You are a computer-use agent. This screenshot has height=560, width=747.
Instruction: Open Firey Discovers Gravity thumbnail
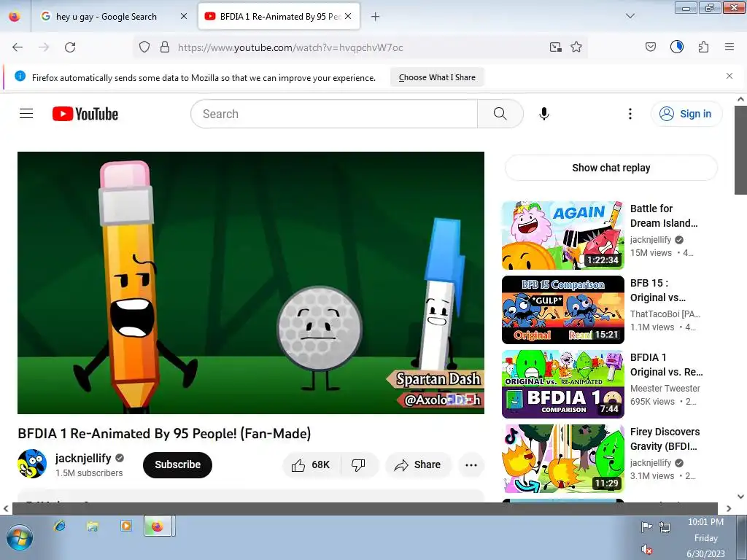562,458
